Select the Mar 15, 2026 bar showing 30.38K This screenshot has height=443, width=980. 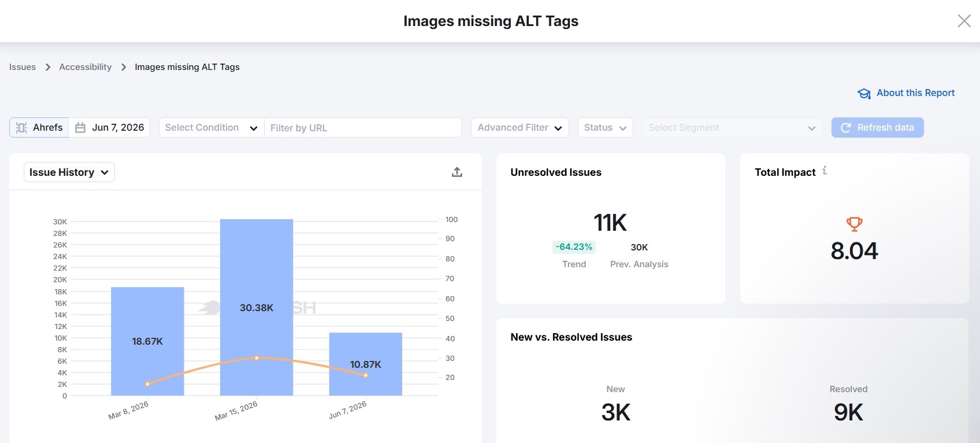257,307
